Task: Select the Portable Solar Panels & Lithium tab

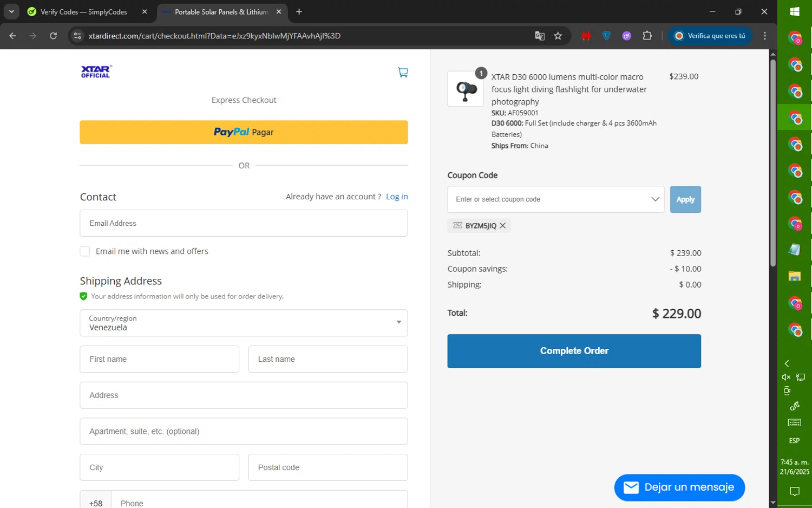Action: 221,11
